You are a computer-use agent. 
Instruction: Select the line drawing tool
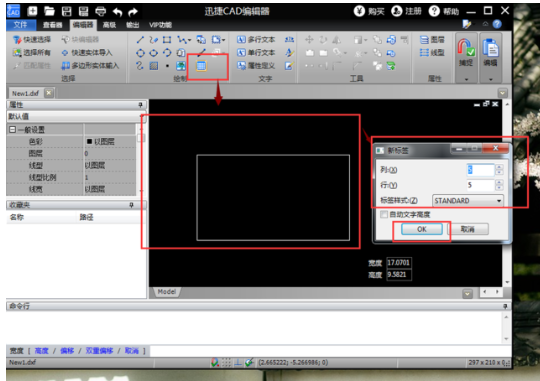140,40
